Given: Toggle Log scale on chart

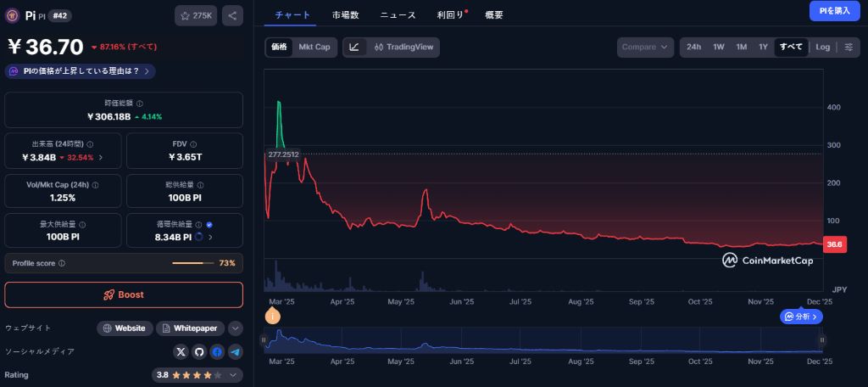Looking at the screenshot, I should click(822, 47).
